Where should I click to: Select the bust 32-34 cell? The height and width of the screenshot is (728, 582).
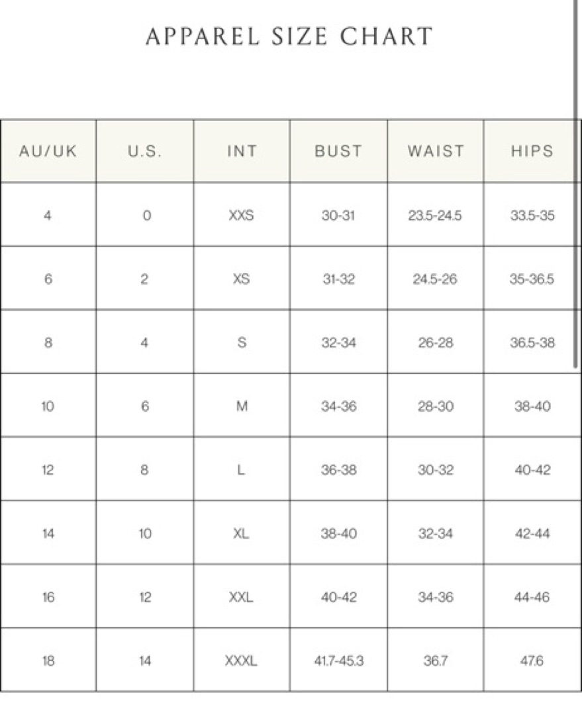[x=338, y=343]
